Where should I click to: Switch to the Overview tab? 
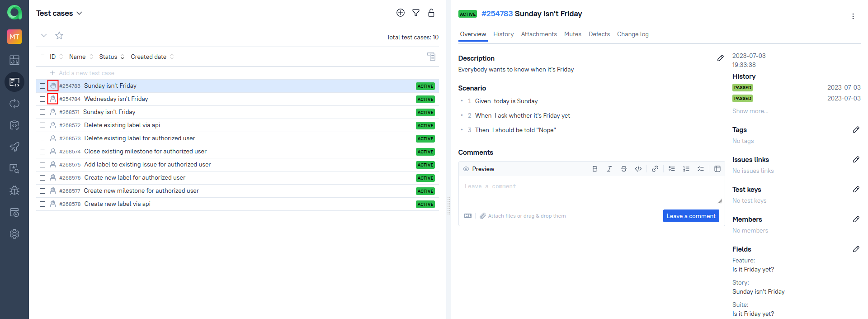(x=473, y=34)
